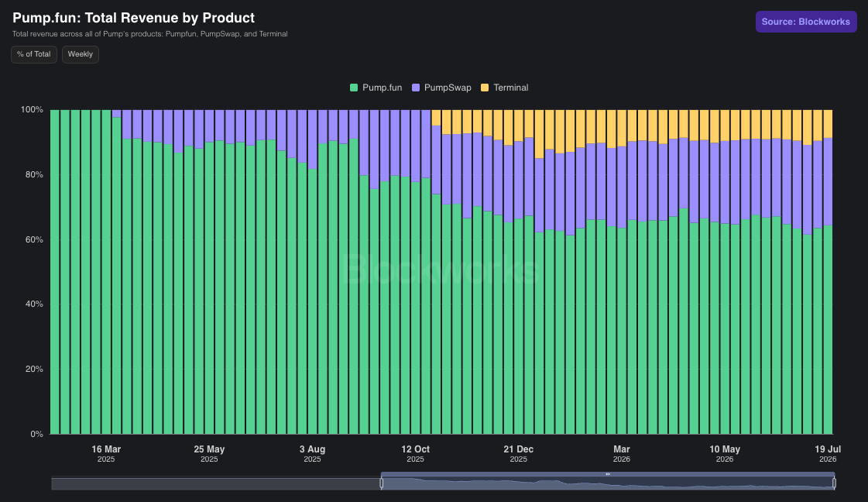This screenshot has height=502, width=868.
Task: Click the '19 Jul 2026' axis label
Action: 828,454
